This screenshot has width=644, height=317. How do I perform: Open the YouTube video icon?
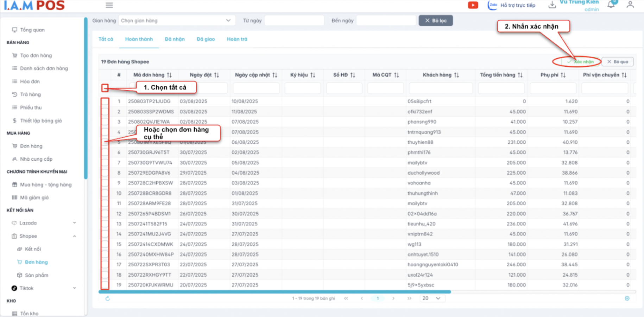point(473,5)
